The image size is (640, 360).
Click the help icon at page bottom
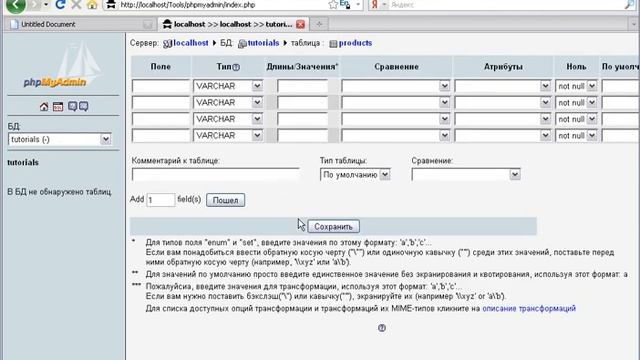point(382,328)
